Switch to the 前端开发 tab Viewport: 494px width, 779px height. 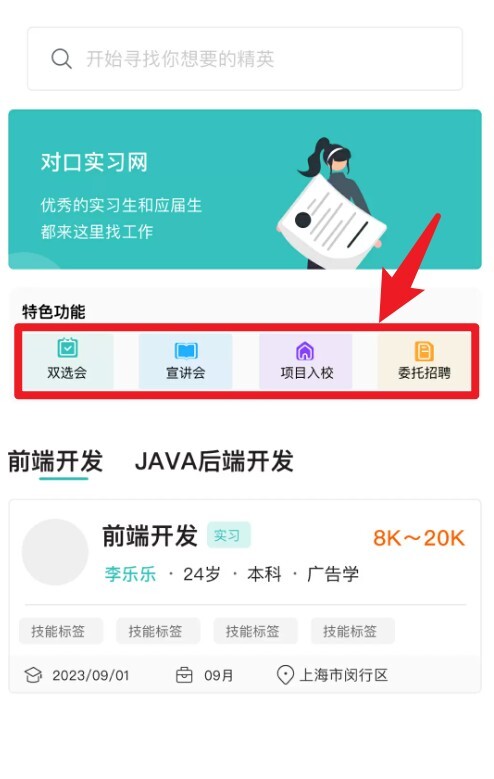[55, 461]
